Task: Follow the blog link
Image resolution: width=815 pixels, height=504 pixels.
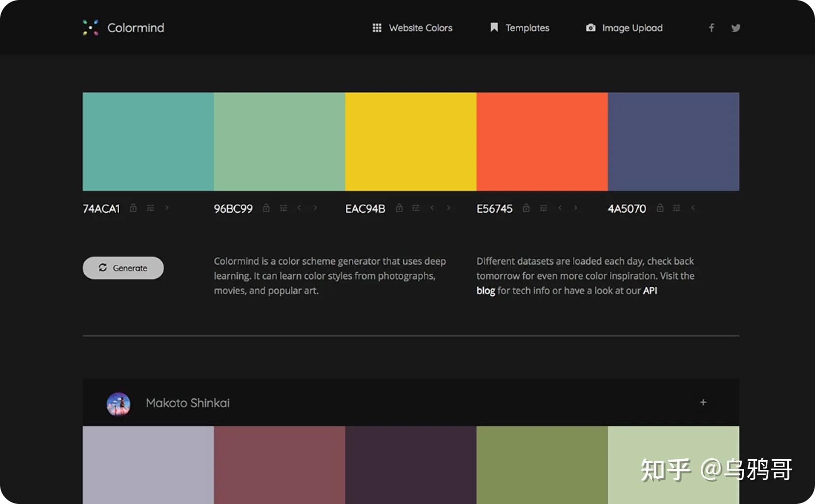Action: pyautogui.click(x=485, y=291)
